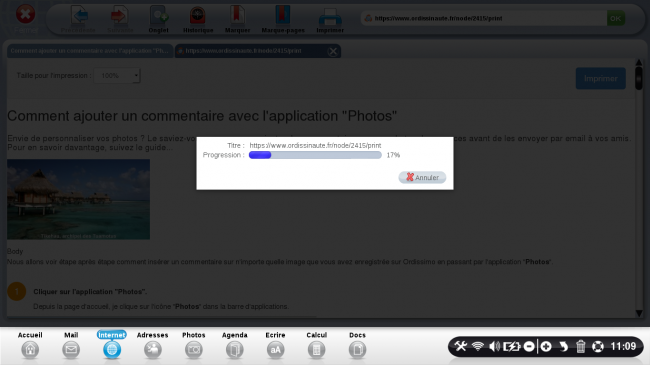The height and width of the screenshot is (365, 650).
Task: Click the blue Imprimer button
Action: pos(601,78)
